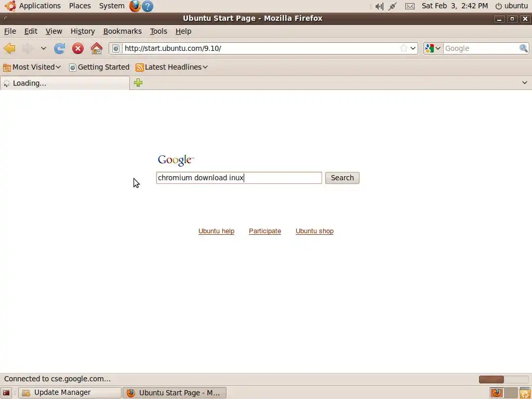Click the mail envelope indicator icon
532x399 pixels.
410,6
